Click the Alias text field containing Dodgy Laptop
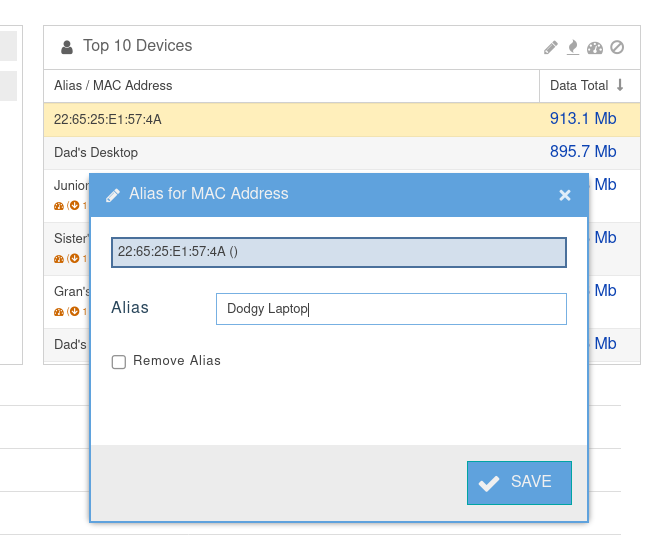The height and width of the screenshot is (536, 647). (390, 309)
